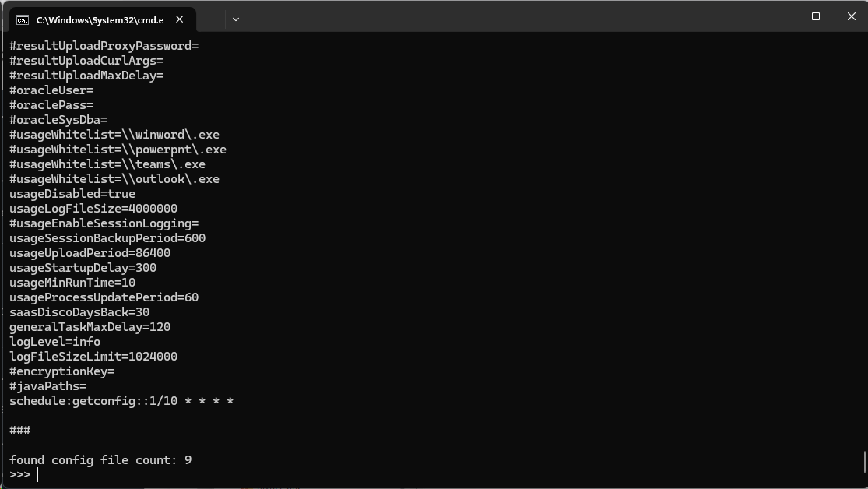868x489 pixels.
Task: Click the usageWhitelist teams.exe line
Action: tap(107, 164)
